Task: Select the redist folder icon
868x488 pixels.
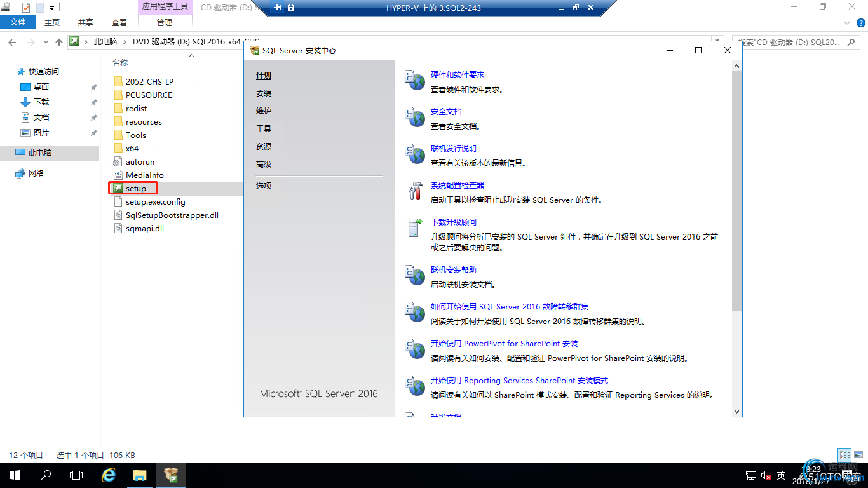Action: 118,108
